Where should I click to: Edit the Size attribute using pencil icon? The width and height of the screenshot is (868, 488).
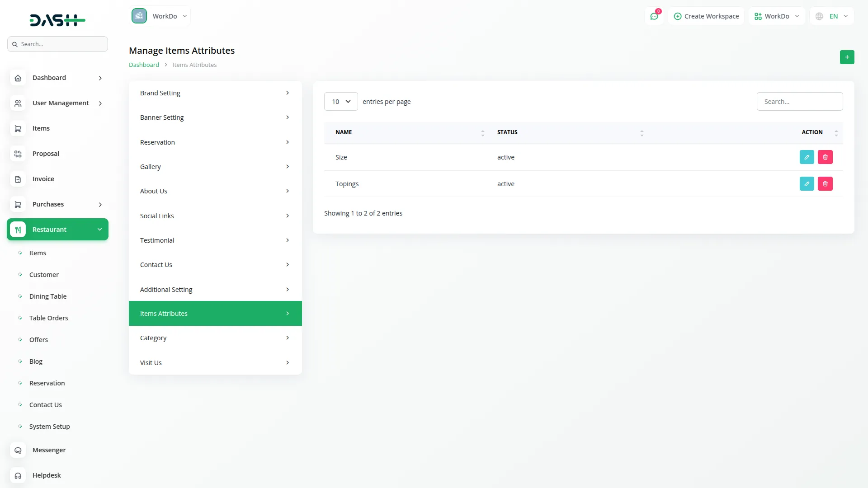click(807, 157)
